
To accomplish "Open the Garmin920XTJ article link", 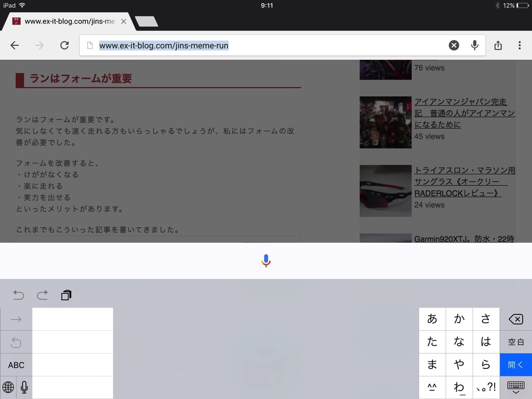I will tap(464, 239).
